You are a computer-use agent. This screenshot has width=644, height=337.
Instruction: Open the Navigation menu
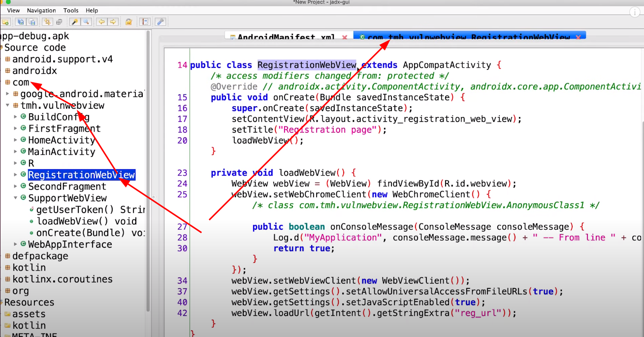[x=41, y=10]
